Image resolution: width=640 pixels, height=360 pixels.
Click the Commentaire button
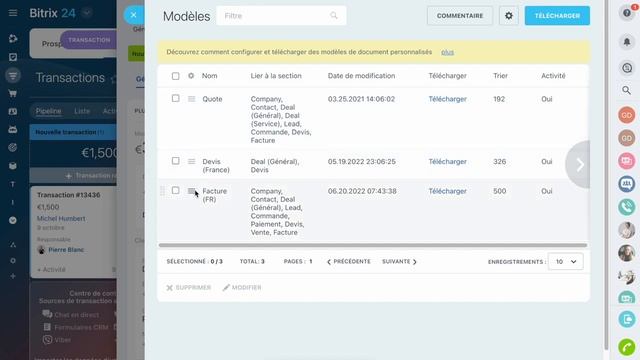(x=460, y=16)
